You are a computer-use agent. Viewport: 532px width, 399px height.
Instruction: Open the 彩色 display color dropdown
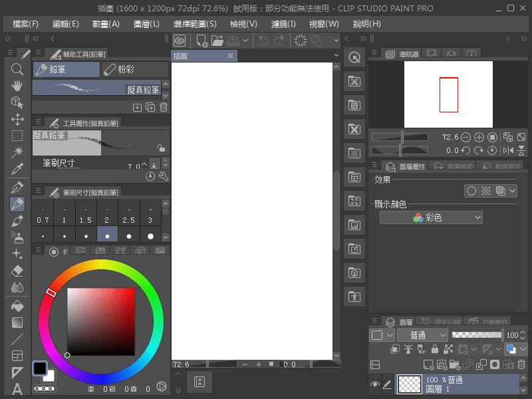click(431, 217)
